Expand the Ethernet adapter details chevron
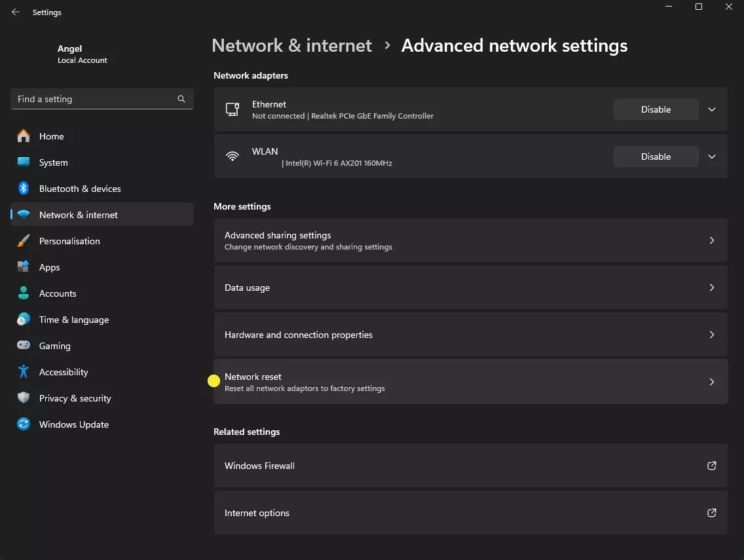Viewport: 744px width, 560px height. coord(712,109)
